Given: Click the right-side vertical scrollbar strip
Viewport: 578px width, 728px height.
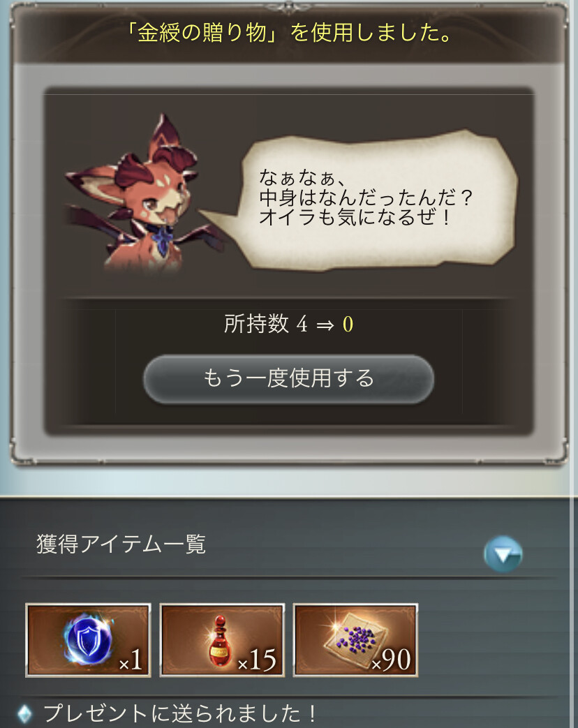Looking at the screenshot, I should tap(573, 364).
